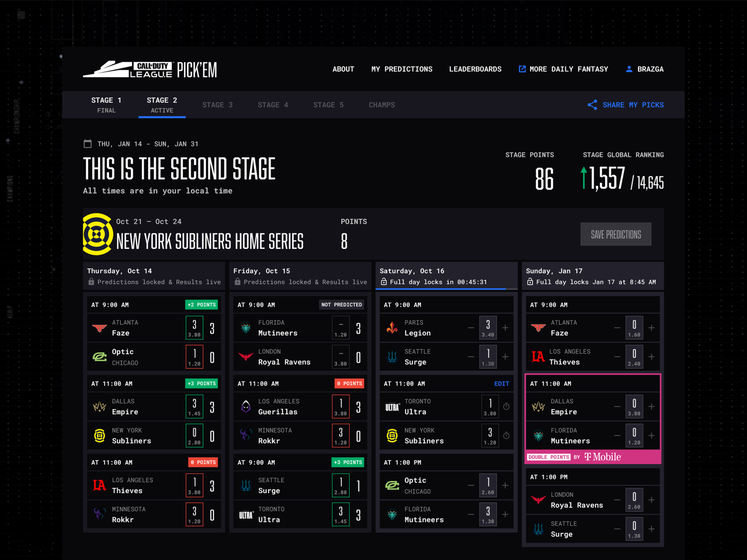The width and height of the screenshot is (747, 560).
Task: Increase Atlanta Faze score on Sunday
Action: (652, 328)
